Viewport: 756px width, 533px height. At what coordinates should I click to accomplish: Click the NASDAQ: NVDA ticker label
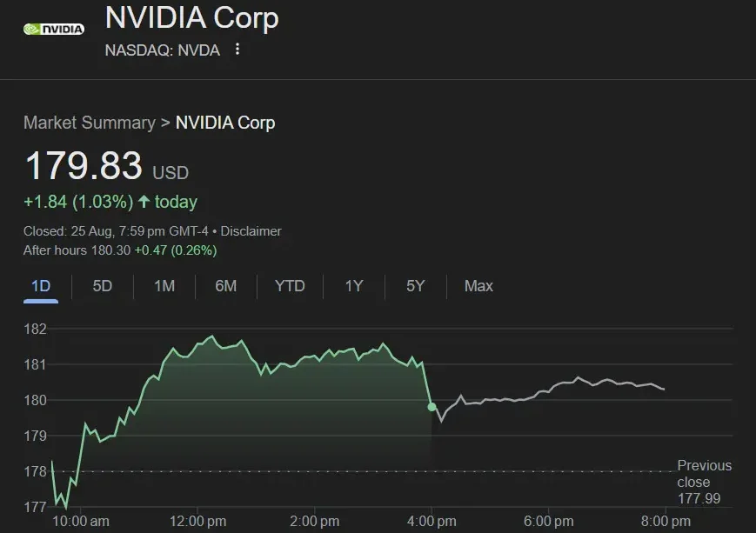point(162,50)
